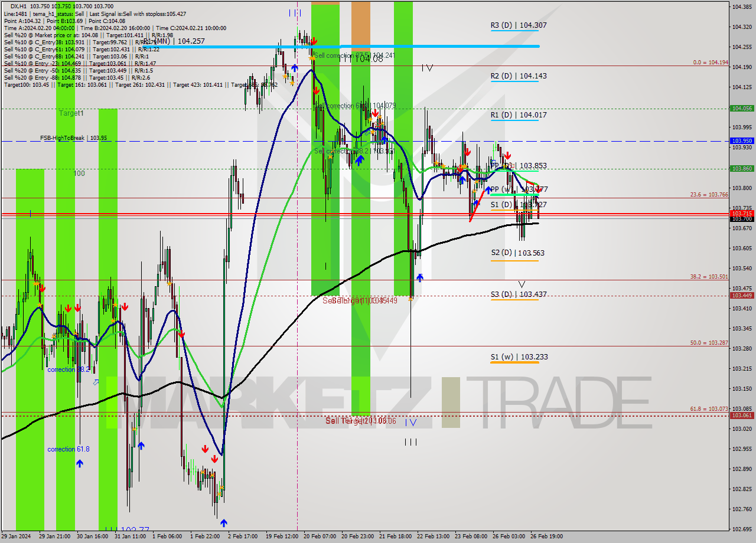Click the blue 103.950 price tag
Image resolution: width=756 pixels, height=543 pixels.
point(742,141)
